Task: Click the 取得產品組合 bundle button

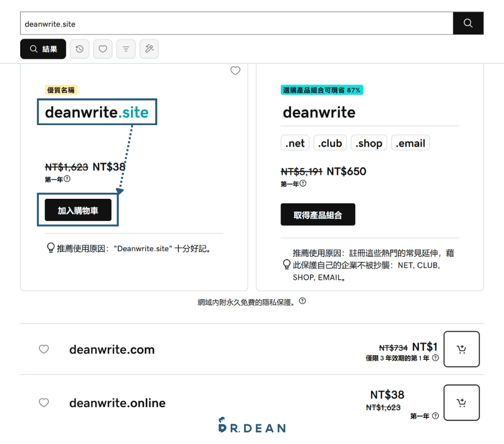Action: [318, 214]
